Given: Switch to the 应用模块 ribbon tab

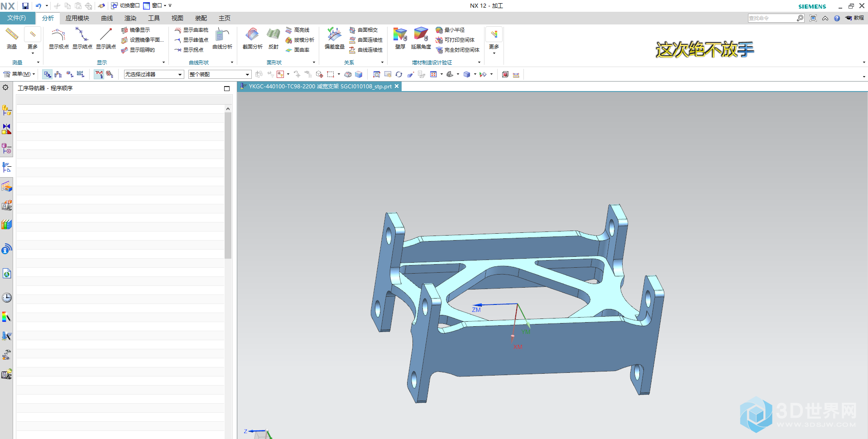Looking at the screenshot, I should pos(77,18).
